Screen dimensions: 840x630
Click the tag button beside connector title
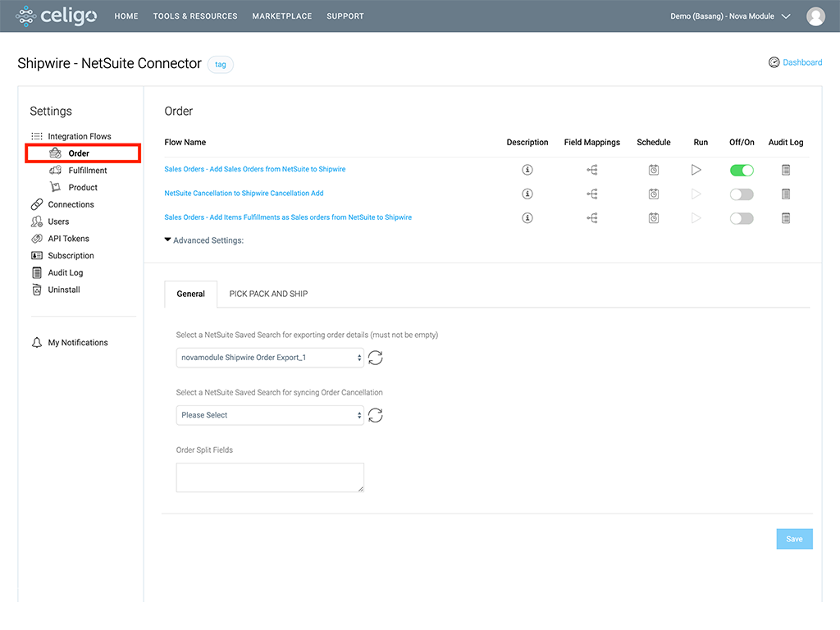point(220,64)
